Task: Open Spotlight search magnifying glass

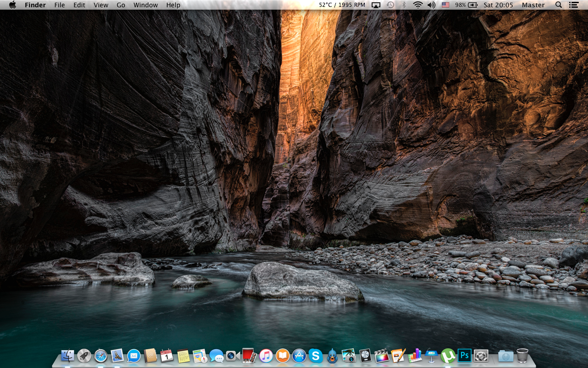Action: tap(559, 5)
